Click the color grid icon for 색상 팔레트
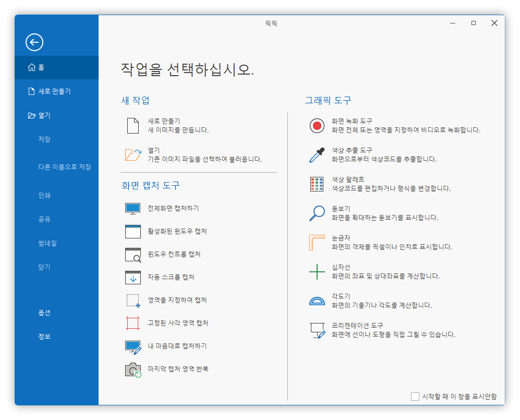Viewport: 520px width, 420px height. coord(317,184)
